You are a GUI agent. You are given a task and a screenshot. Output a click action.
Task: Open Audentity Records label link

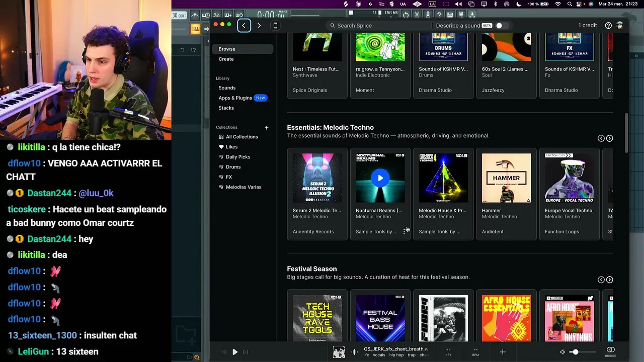[x=313, y=232]
